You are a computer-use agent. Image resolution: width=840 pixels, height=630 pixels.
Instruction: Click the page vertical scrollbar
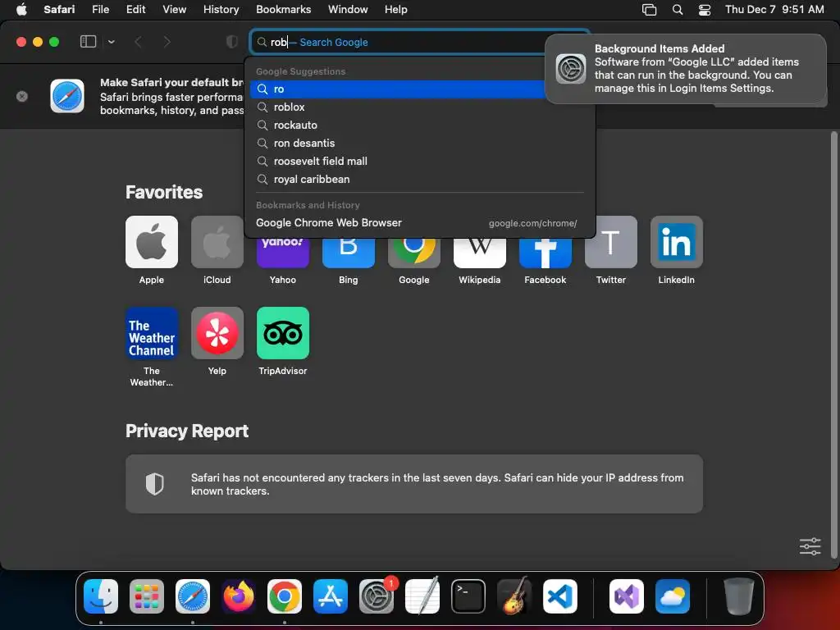pos(833,344)
